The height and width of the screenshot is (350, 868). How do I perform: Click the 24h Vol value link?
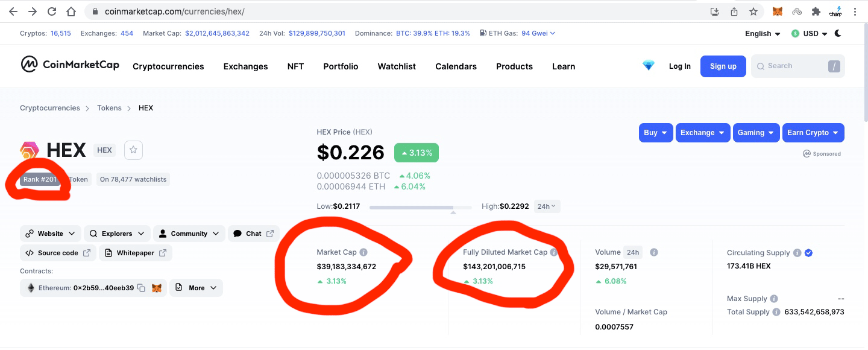point(317,33)
